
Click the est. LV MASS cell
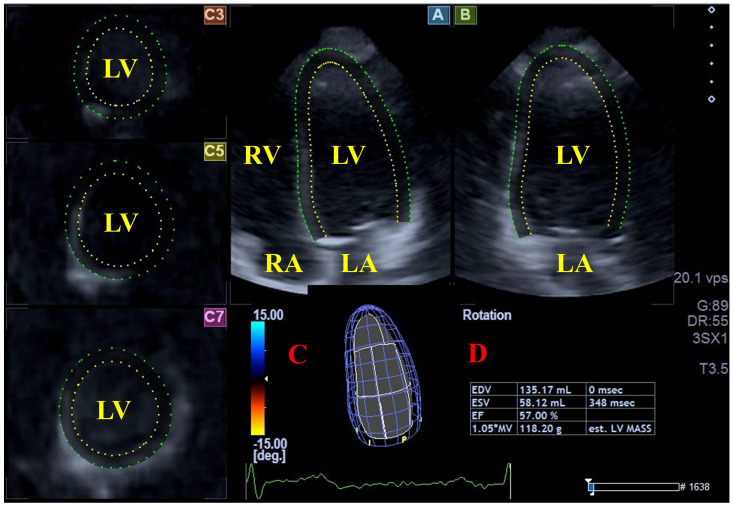click(x=620, y=428)
